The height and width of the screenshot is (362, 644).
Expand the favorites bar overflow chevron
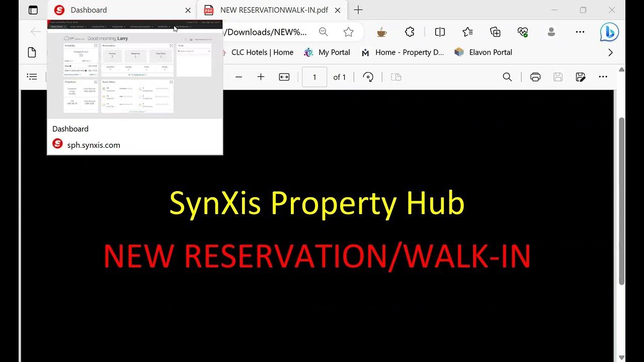point(610,52)
